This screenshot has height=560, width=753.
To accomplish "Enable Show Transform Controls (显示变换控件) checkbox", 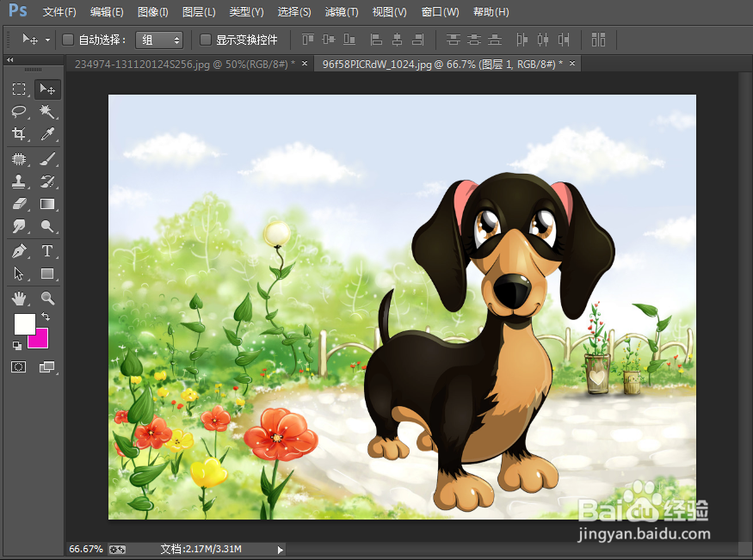I will point(205,40).
